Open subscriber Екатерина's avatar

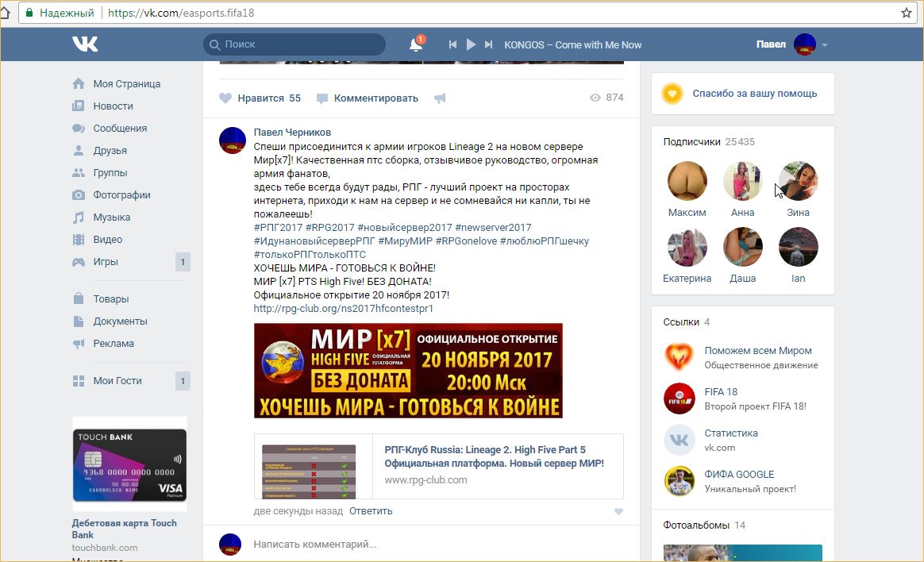coord(687,247)
